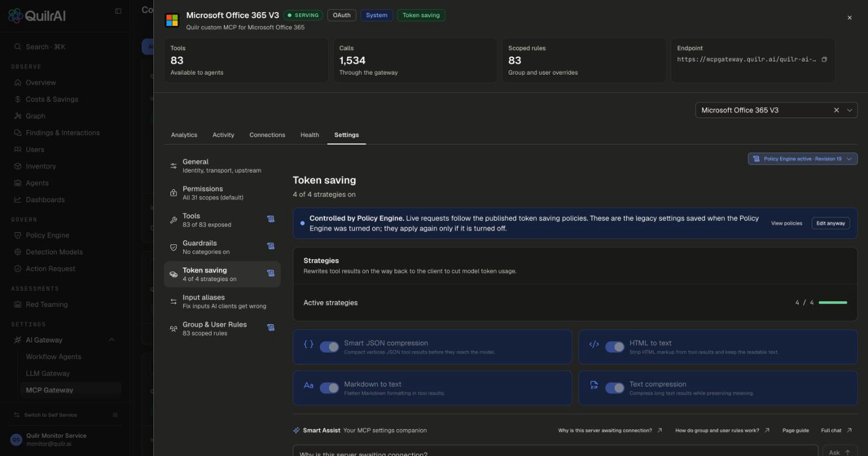Click the policy icon beside Token saving
The height and width of the screenshot is (456, 868).
(271, 273)
